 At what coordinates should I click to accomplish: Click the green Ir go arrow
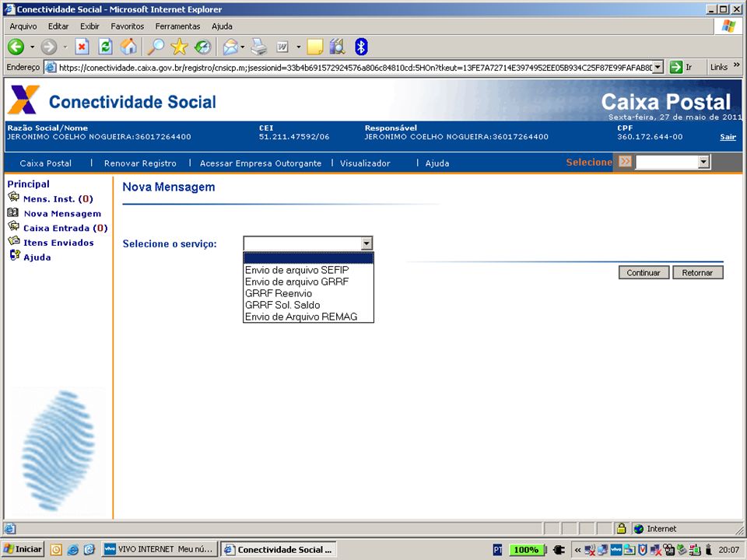coord(676,67)
